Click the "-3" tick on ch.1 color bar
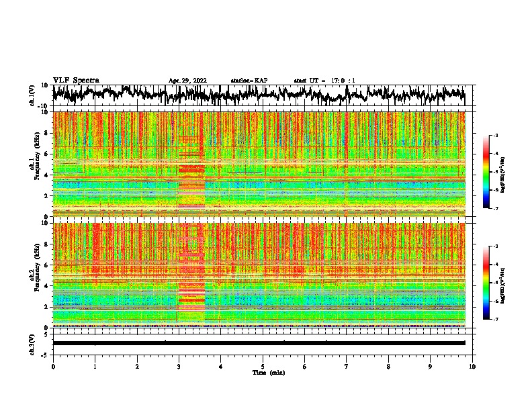Viewport: 532px width, 411px height. [x=495, y=135]
